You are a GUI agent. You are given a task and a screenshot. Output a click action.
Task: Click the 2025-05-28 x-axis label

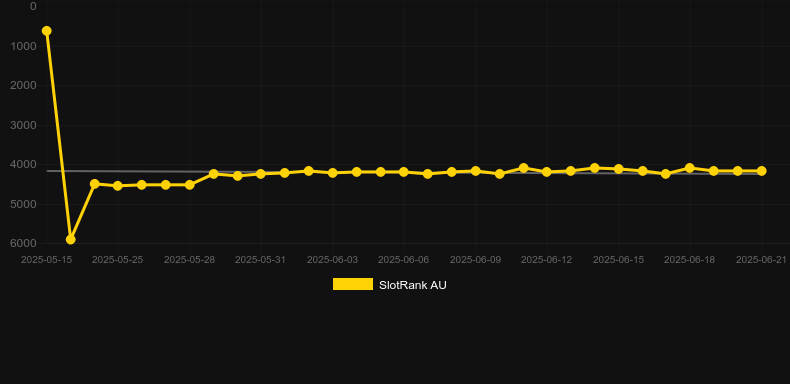click(x=189, y=260)
